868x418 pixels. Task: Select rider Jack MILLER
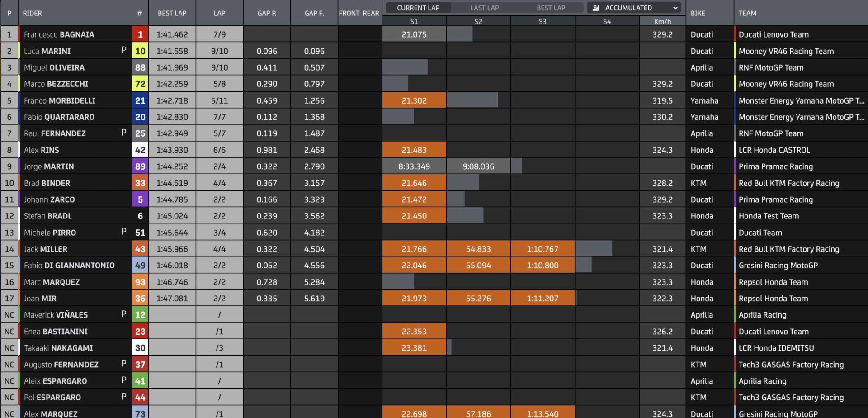[45, 249]
